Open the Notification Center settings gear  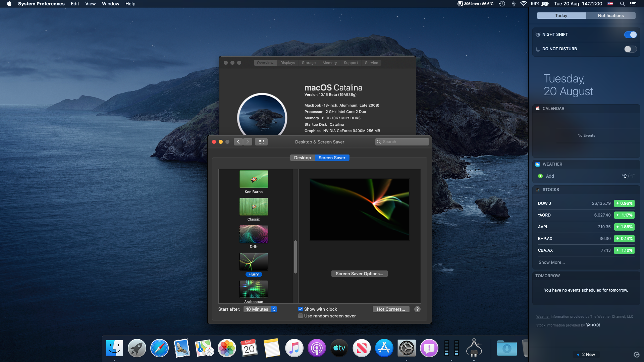click(636, 355)
